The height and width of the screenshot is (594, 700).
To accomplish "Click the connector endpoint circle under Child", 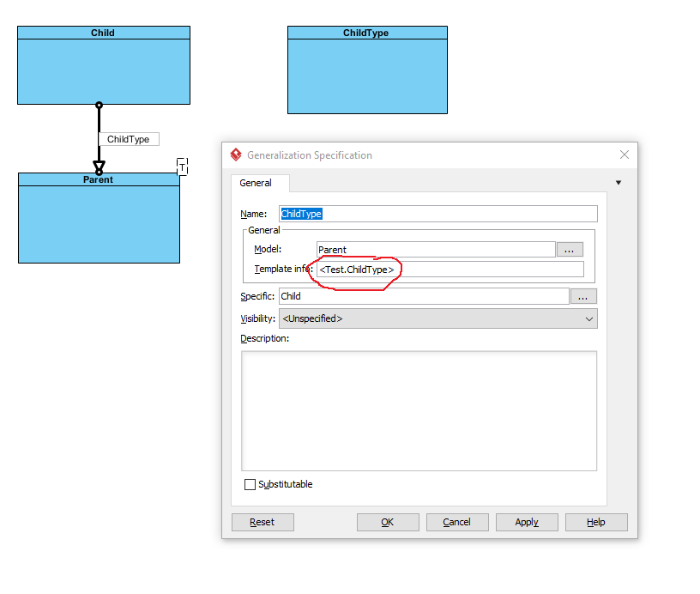I will [99, 106].
